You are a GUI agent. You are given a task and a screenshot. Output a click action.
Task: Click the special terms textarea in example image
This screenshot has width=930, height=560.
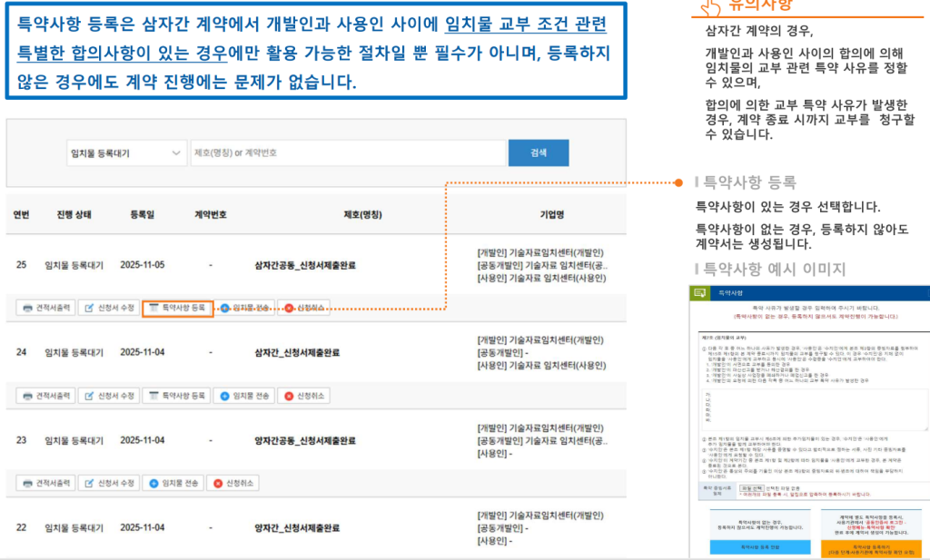(815, 409)
